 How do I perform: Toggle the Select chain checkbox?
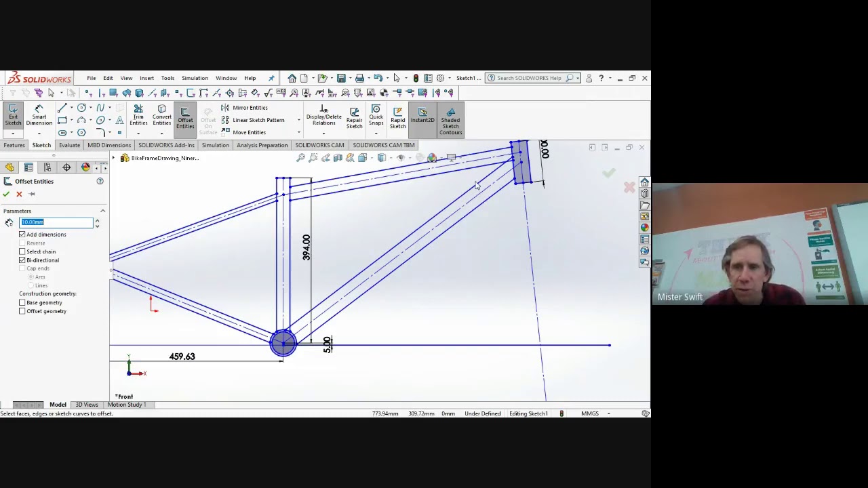click(22, 251)
